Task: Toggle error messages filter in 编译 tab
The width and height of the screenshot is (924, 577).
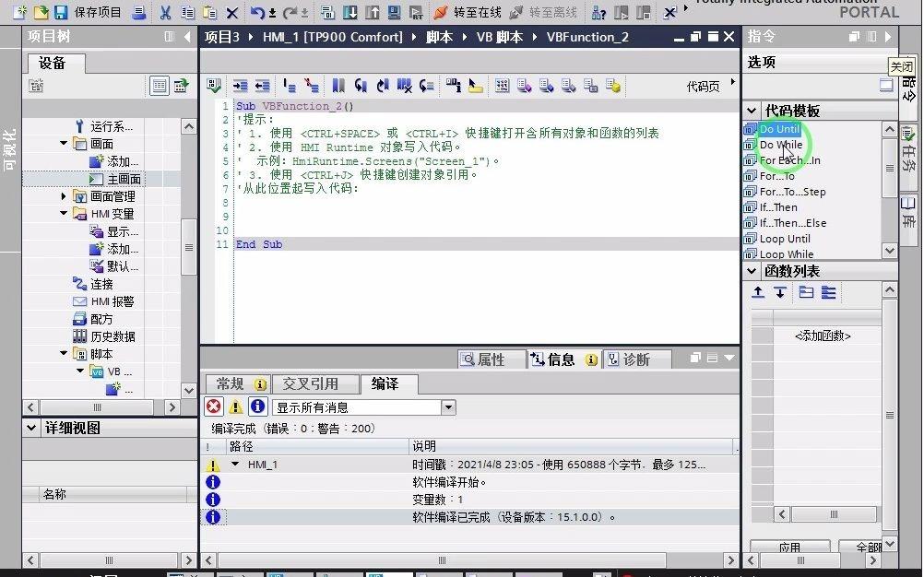Action: click(213, 406)
